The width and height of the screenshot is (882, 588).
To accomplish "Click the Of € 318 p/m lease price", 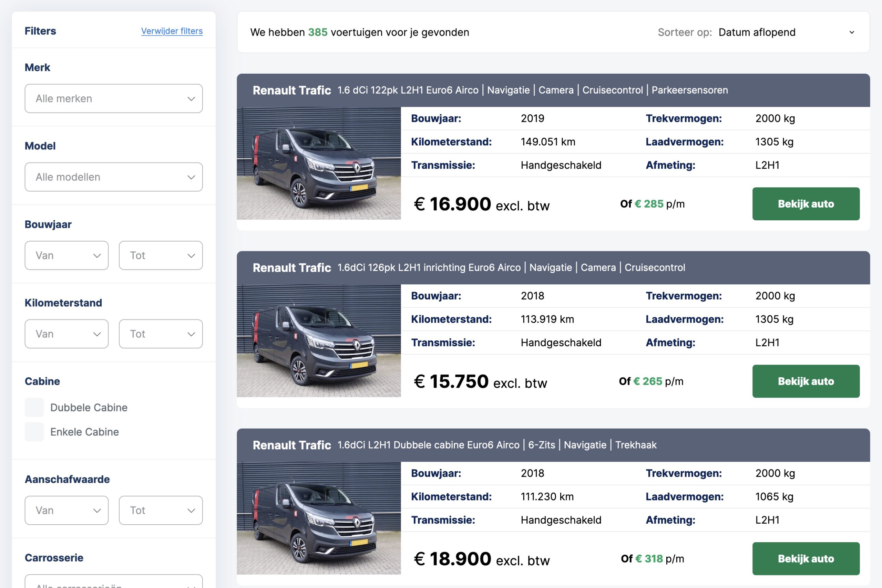I will coord(652,559).
